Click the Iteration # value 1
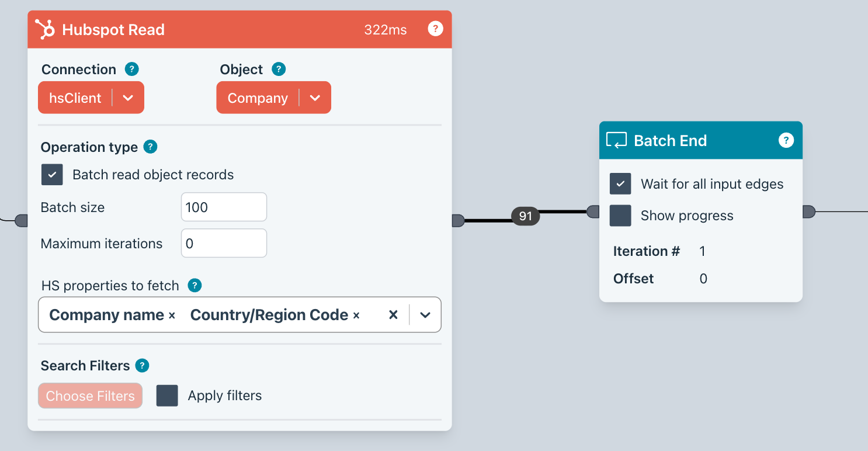 pyautogui.click(x=703, y=251)
